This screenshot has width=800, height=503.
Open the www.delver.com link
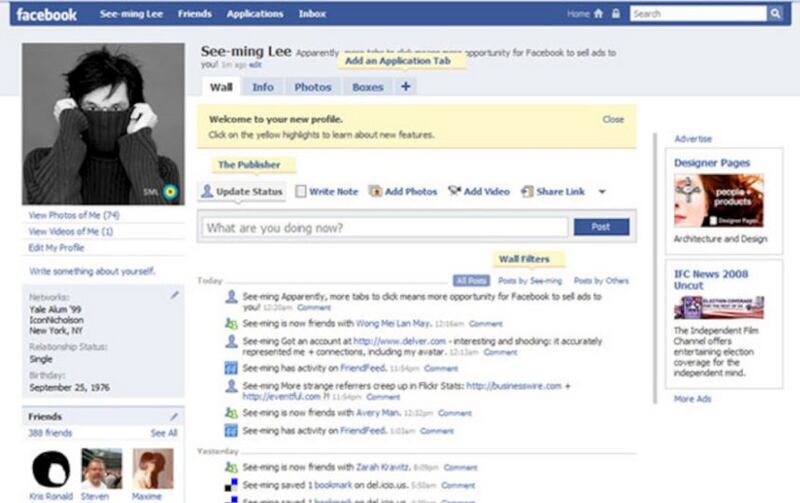399,341
